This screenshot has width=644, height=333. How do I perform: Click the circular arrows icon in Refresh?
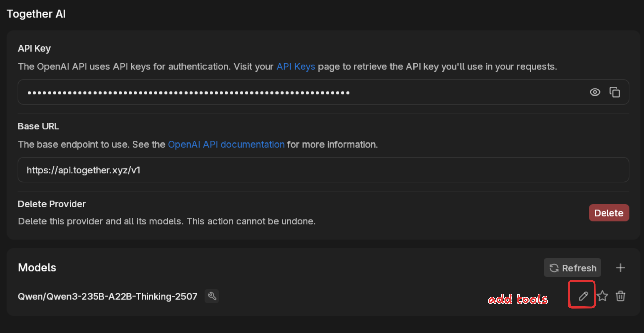[x=554, y=268]
